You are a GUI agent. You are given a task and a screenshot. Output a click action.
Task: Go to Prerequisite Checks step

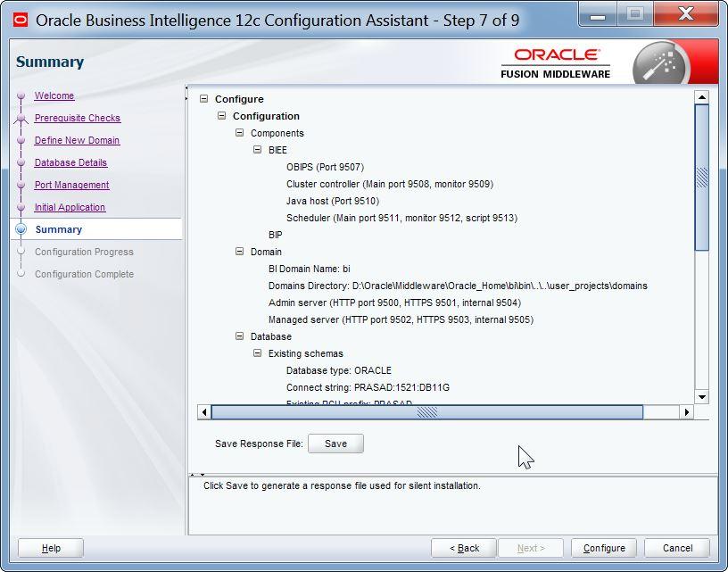click(x=78, y=118)
